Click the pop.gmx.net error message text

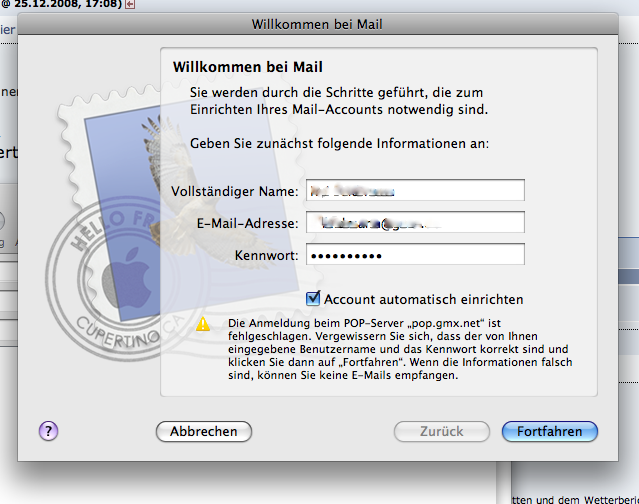pos(400,349)
